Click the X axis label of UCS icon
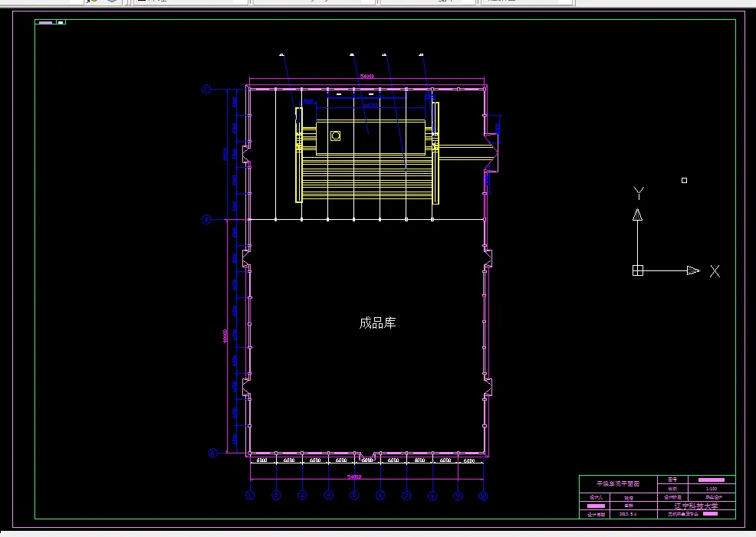Image resolution: width=756 pixels, height=537 pixels. point(715,271)
